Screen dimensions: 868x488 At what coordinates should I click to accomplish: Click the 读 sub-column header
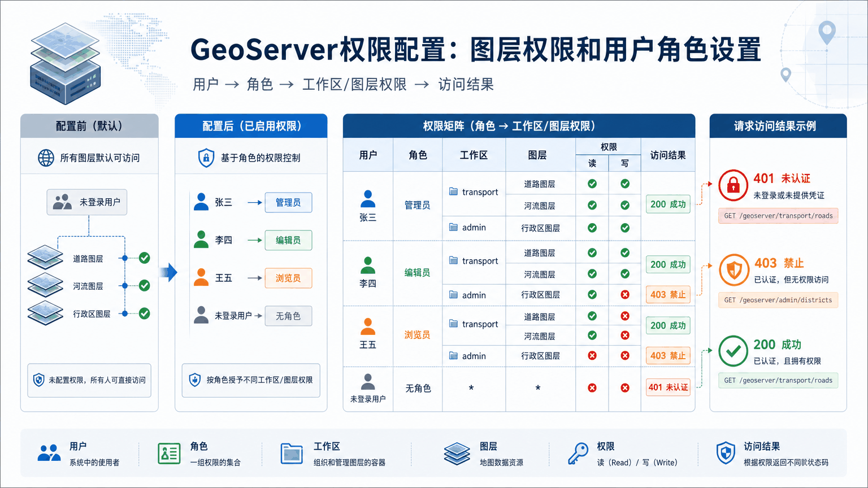(592, 163)
